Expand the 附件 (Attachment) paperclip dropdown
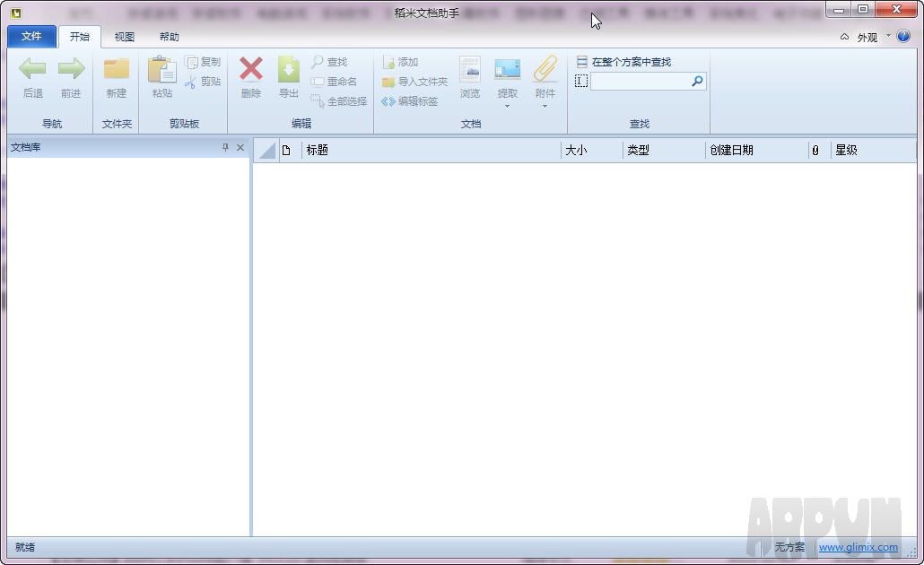Viewport: 924px width, 565px height. tap(545, 106)
